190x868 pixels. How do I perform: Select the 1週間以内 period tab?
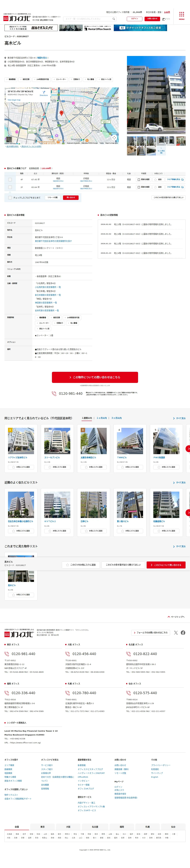(x=87, y=418)
